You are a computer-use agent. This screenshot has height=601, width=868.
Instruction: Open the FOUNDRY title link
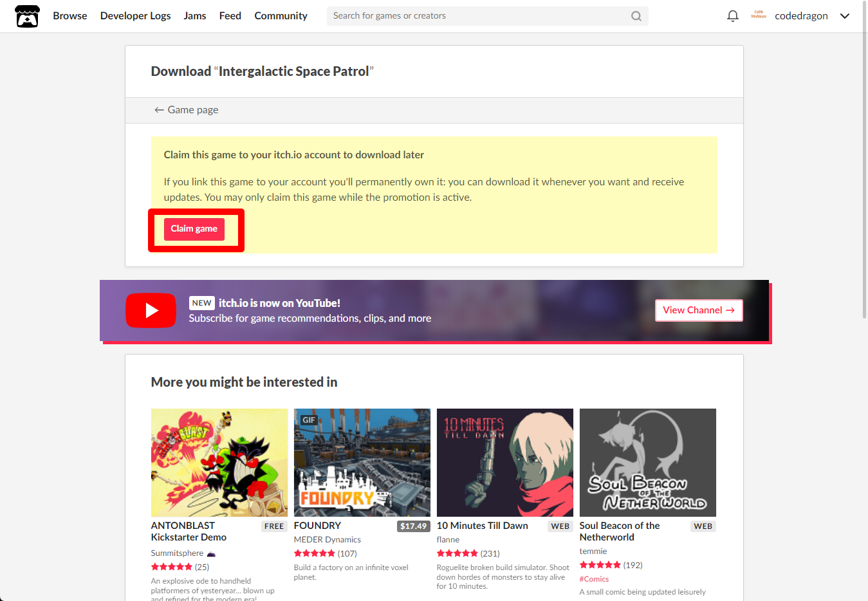[x=317, y=526]
